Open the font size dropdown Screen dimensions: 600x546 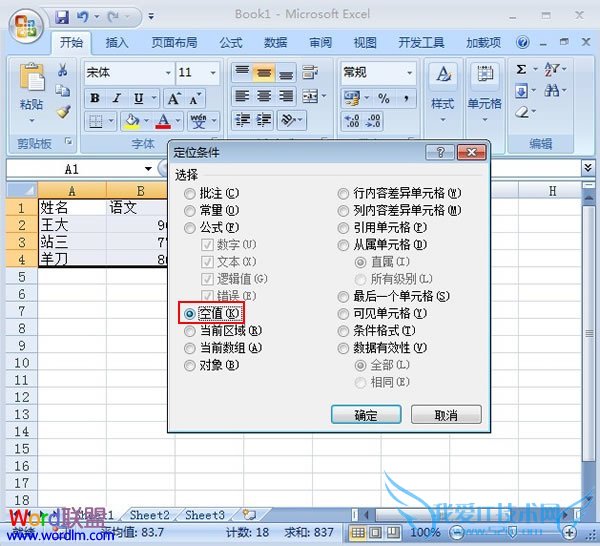[213, 73]
